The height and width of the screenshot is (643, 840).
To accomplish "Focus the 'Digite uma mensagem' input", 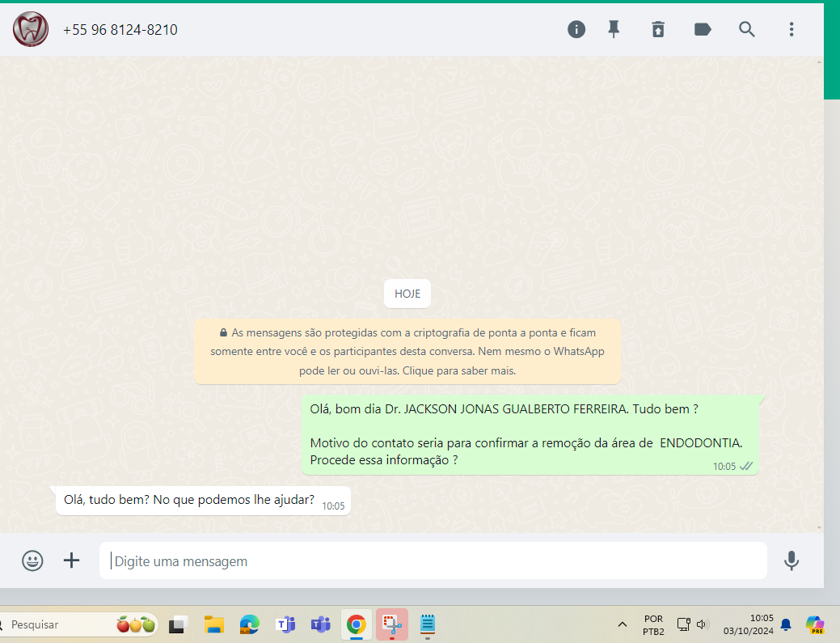I will [433, 561].
